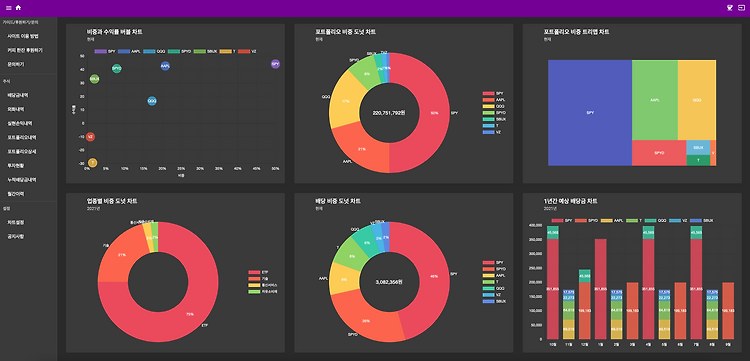Toggle SBUX in dividend donut legend

pos(494,301)
